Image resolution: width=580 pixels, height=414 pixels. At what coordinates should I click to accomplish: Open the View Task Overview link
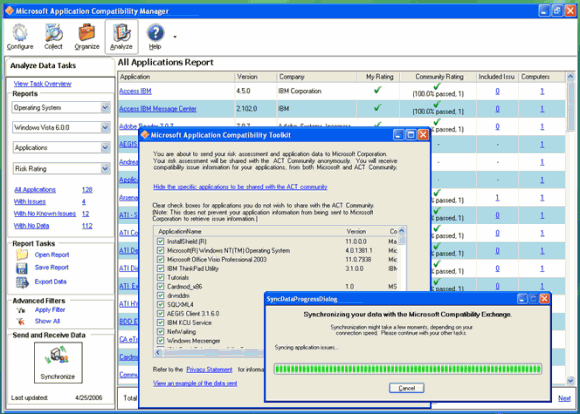[x=43, y=84]
